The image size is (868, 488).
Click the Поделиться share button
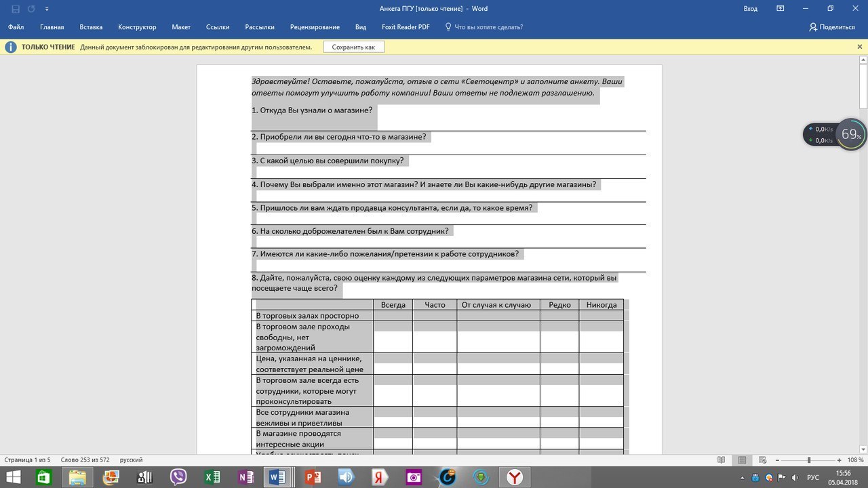832,27
